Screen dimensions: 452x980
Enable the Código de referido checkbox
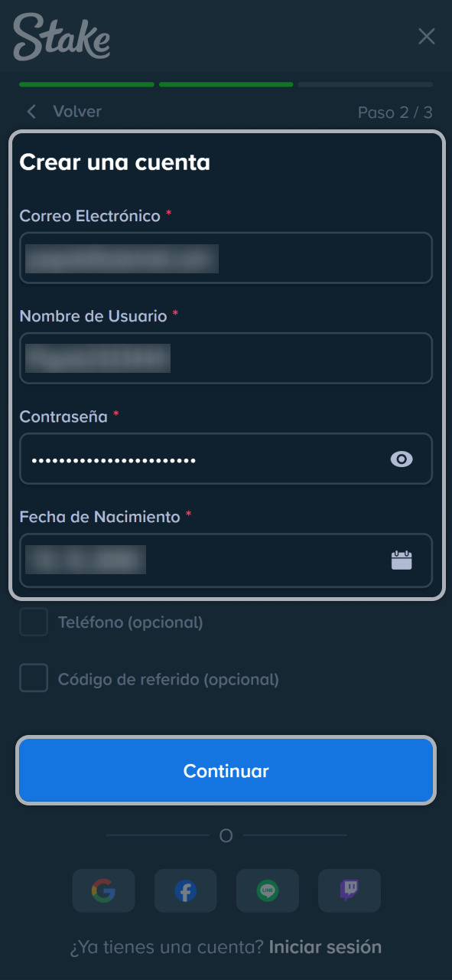tap(33, 679)
